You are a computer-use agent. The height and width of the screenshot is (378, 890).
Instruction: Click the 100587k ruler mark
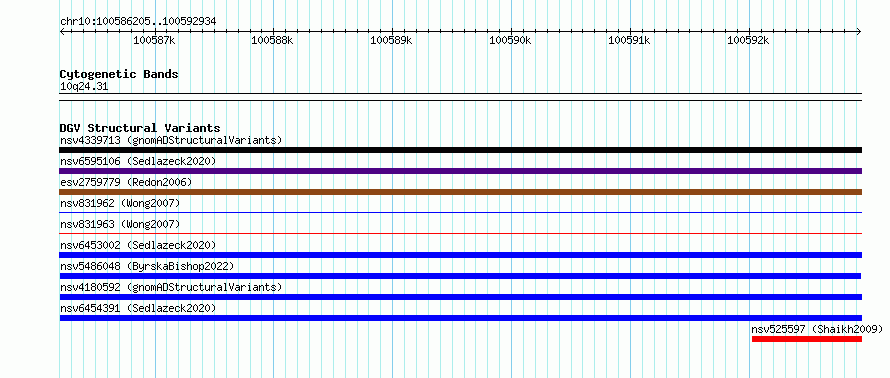tap(154, 40)
